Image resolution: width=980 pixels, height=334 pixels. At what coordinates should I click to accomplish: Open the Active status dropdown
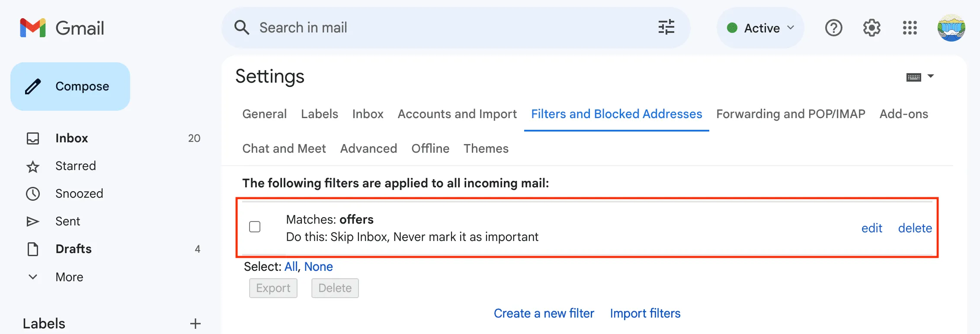tap(760, 28)
